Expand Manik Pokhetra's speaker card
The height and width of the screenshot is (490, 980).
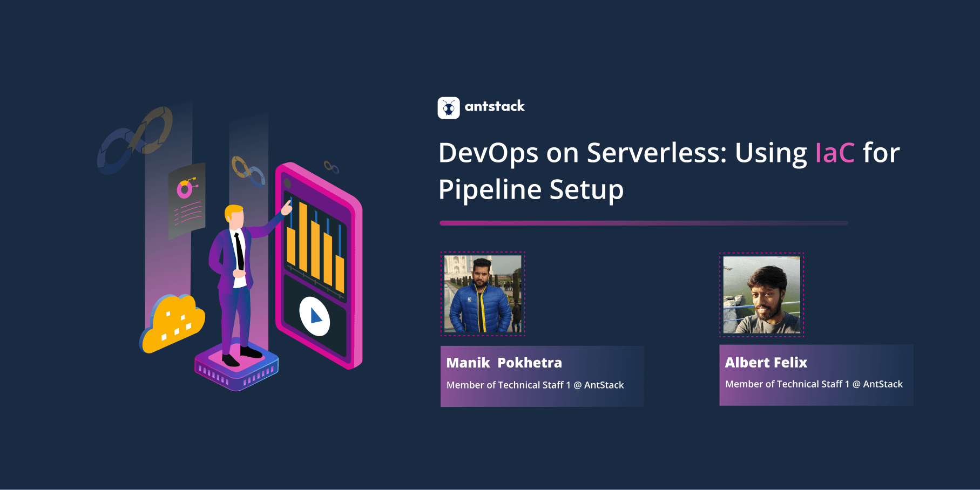coord(542,375)
